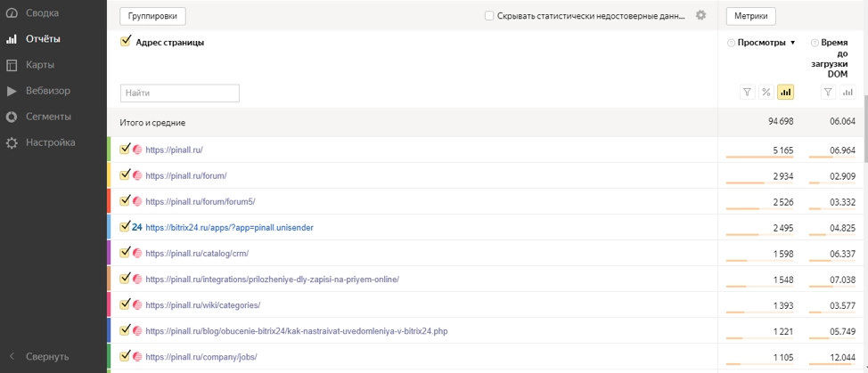The width and height of the screenshot is (868, 373).
Task: Switch Просмотры to percentage view
Action: click(x=766, y=93)
